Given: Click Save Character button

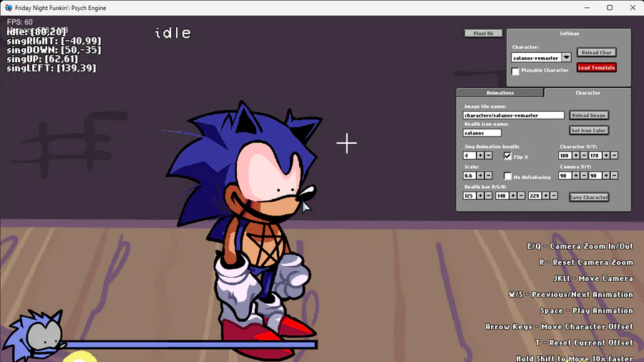Looking at the screenshot, I should (x=589, y=197).
